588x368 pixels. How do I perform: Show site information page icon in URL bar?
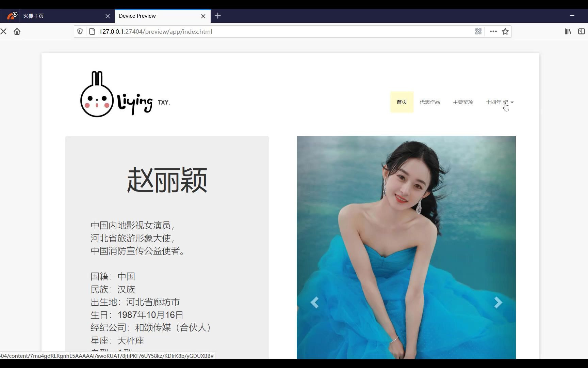click(92, 31)
